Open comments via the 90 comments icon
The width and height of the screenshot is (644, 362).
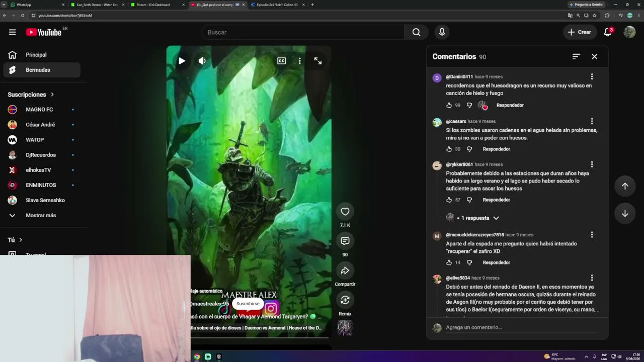click(x=345, y=241)
